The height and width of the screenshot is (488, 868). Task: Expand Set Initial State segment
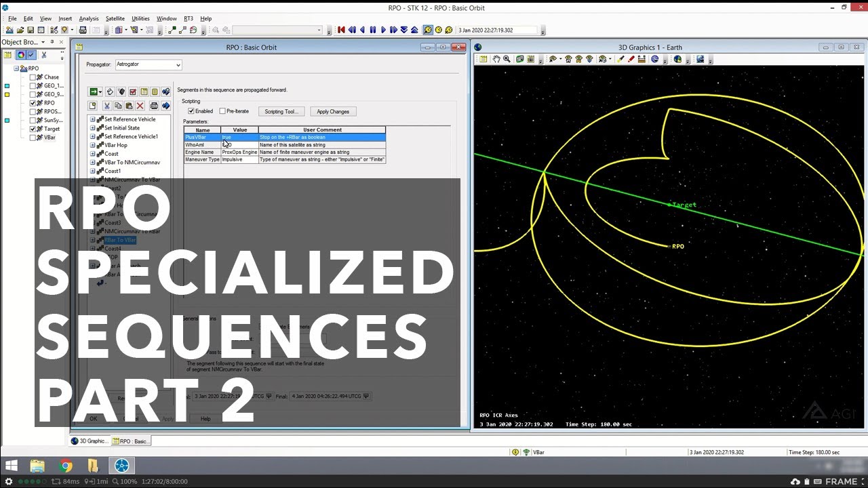click(92, 128)
